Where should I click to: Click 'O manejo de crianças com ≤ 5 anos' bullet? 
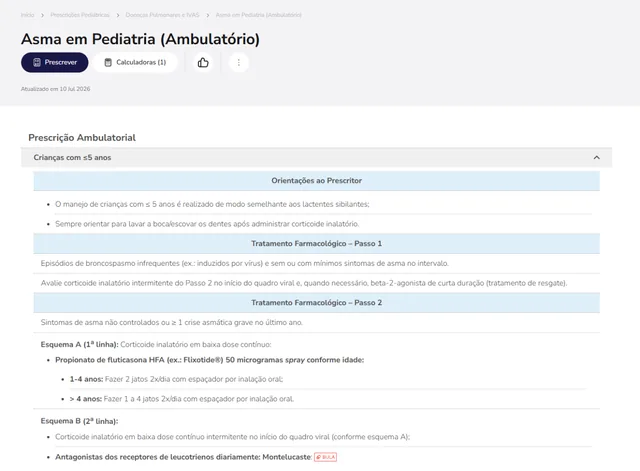(212, 204)
